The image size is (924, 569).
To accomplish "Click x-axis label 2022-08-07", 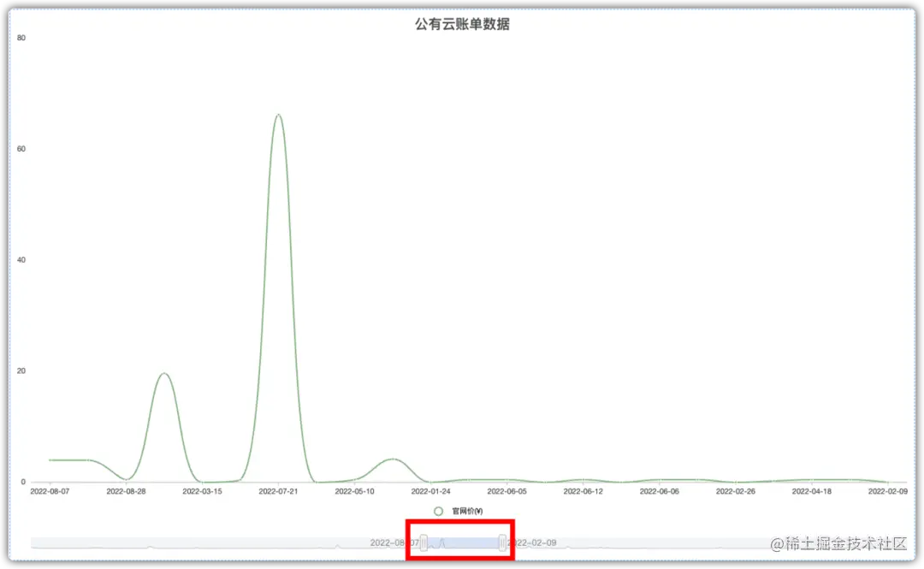I will click(x=50, y=491).
